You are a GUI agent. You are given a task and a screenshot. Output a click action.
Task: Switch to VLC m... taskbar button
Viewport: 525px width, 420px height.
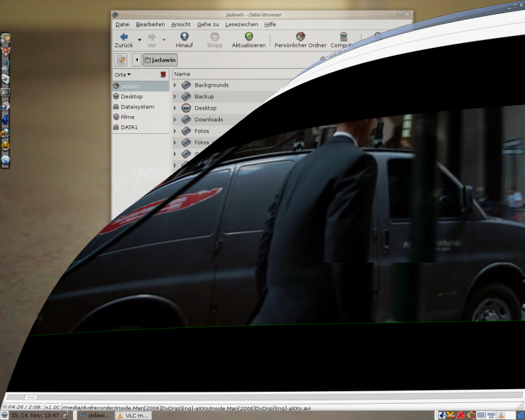point(133,415)
